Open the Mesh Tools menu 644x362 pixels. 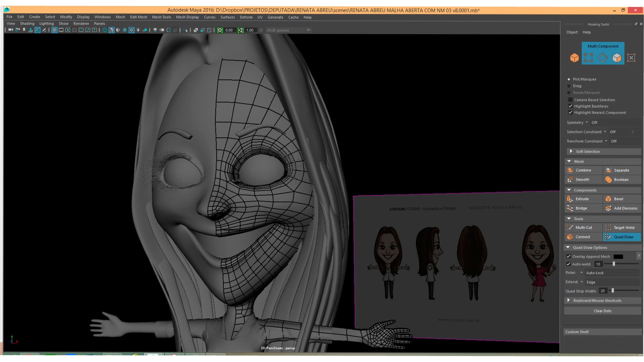(161, 17)
